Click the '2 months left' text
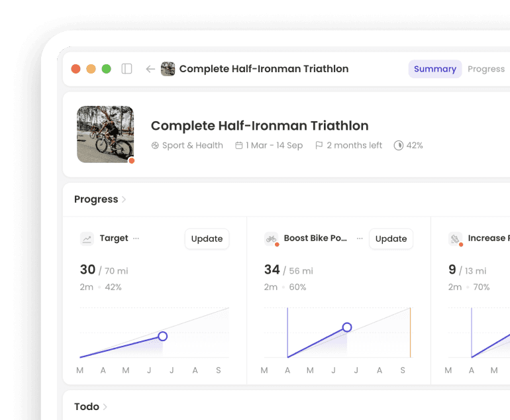The image size is (510, 420). pyautogui.click(x=354, y=146)
